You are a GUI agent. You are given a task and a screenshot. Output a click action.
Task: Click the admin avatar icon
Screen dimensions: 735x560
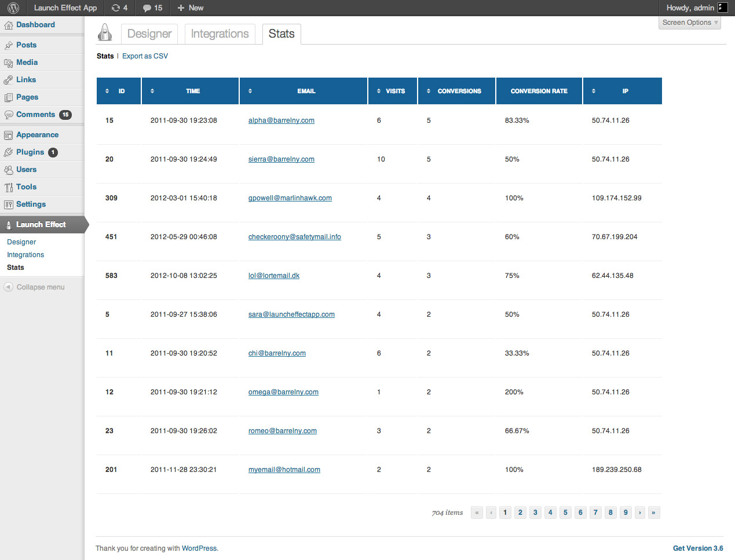pyautogui.click(x=722, y=8)
